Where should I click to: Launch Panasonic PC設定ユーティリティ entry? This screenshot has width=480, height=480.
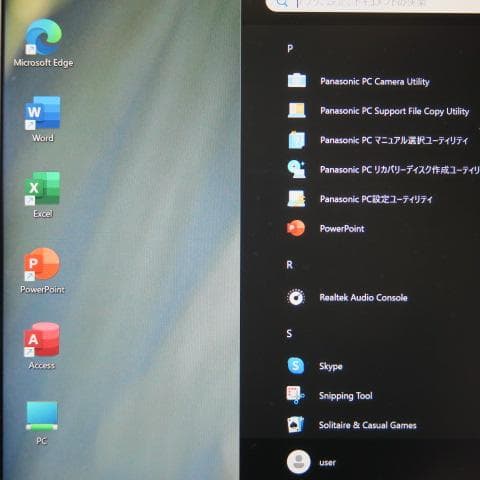(376, 199)
